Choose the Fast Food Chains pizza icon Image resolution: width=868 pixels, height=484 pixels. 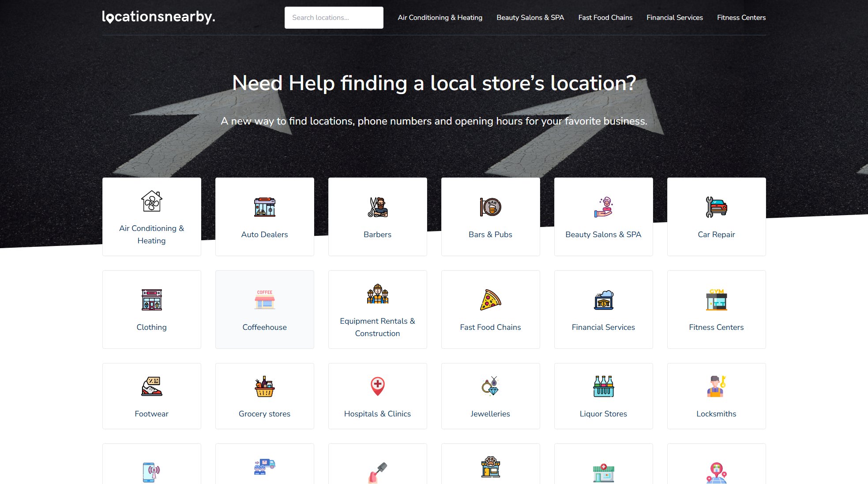tap(490, 300)
